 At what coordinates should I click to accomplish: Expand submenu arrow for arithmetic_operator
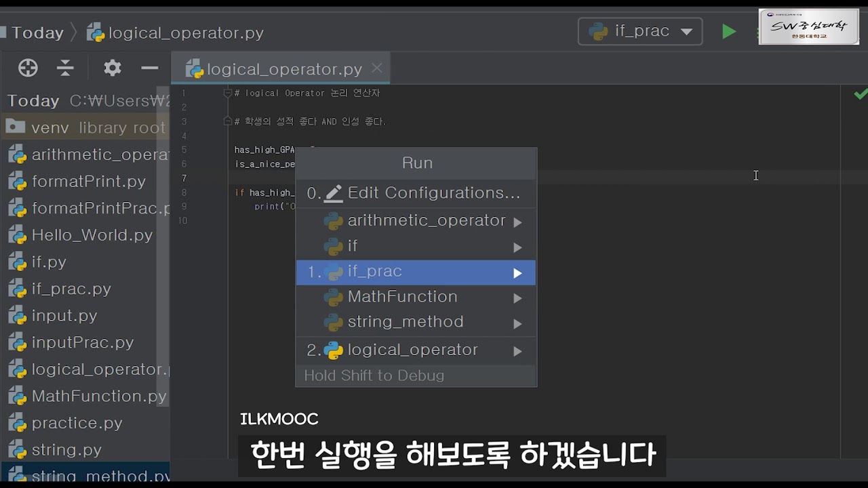point(518,222)
